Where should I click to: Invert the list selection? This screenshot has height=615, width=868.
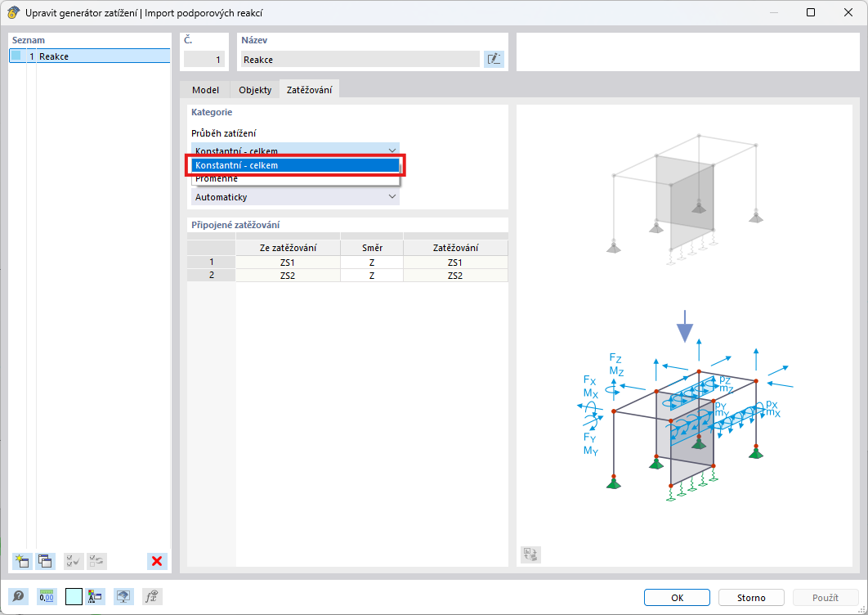coord(97,561)
